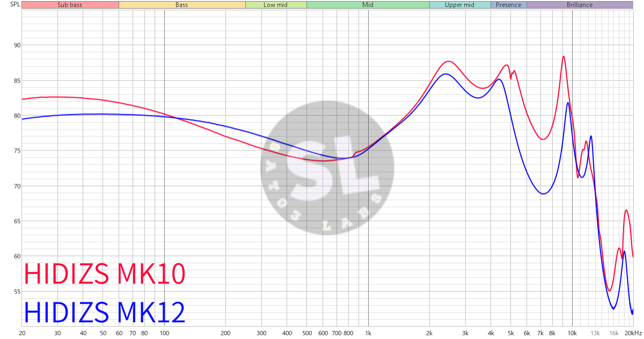Select the Upper mid band label
This screenshot has height=339, width=644.
(x=460, y=5)
